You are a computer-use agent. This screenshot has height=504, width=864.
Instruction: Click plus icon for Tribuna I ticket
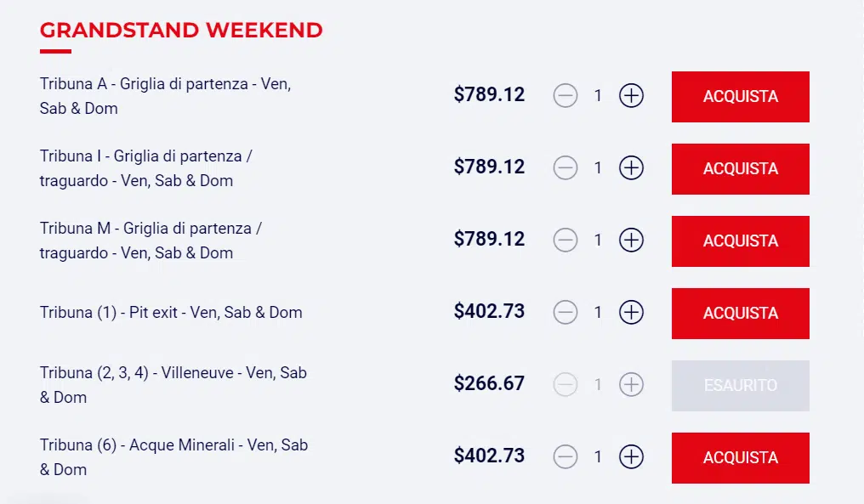pyautogui.click(x=631, y=168)
